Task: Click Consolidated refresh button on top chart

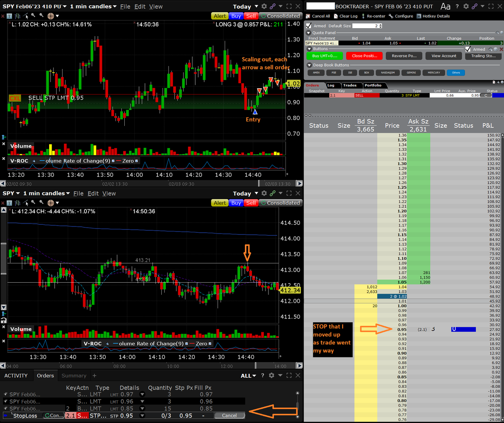Action: (x=280, y=16)
